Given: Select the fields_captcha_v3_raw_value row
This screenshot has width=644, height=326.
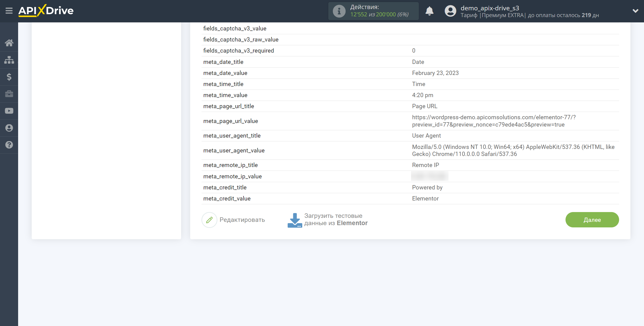Looking at the screenshot, I should (x=410, y=39).
